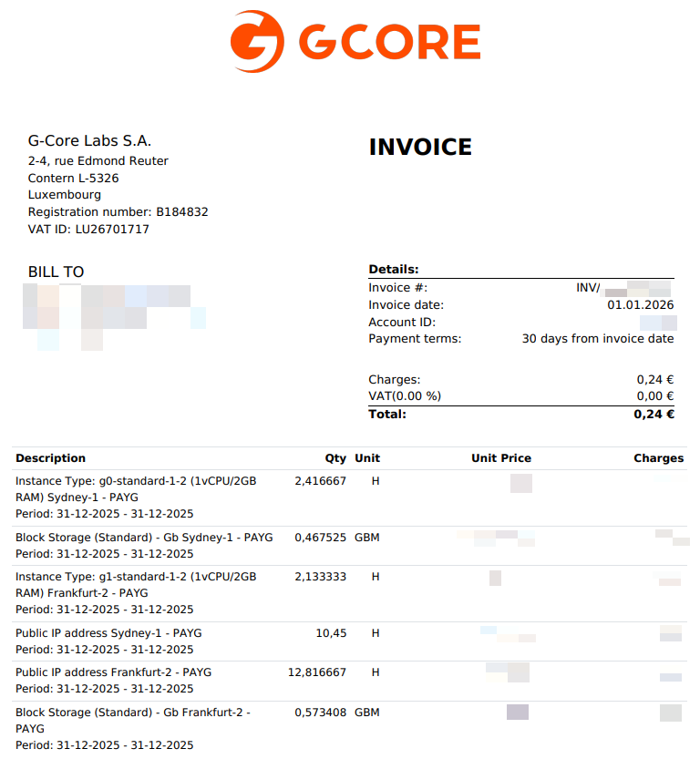Viewport: 700px width, 759px height.
Task: Click the Gcore swirl logo icon
Action: (257, 41)
